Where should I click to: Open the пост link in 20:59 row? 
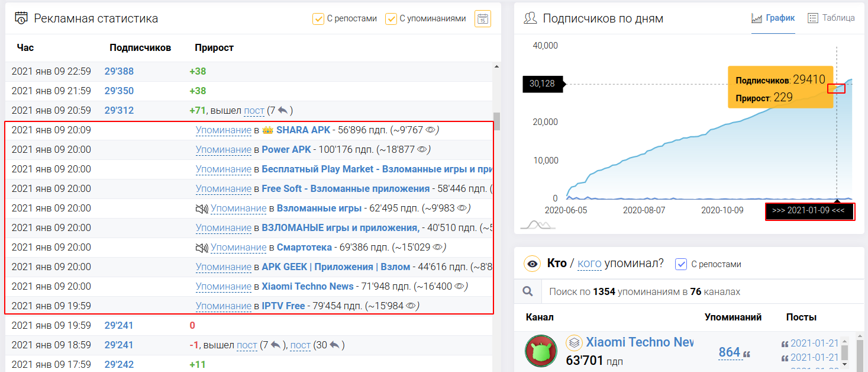click(x=254, y=110)
